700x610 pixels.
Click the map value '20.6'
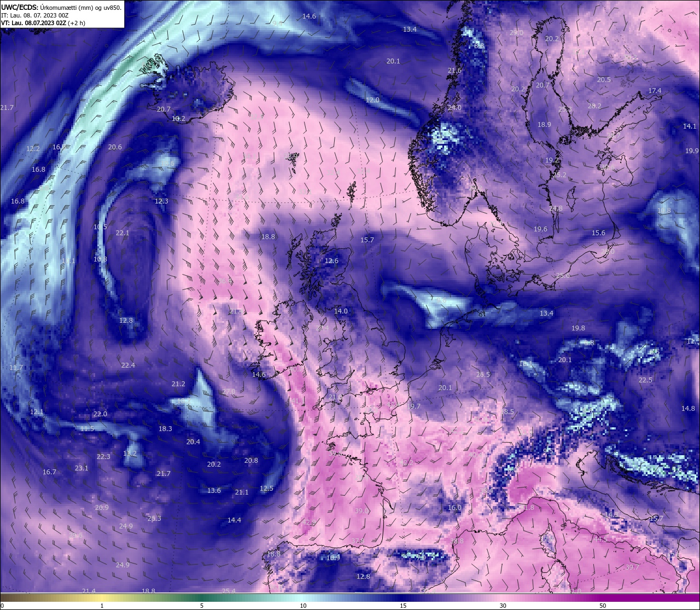tap(115, 147)
